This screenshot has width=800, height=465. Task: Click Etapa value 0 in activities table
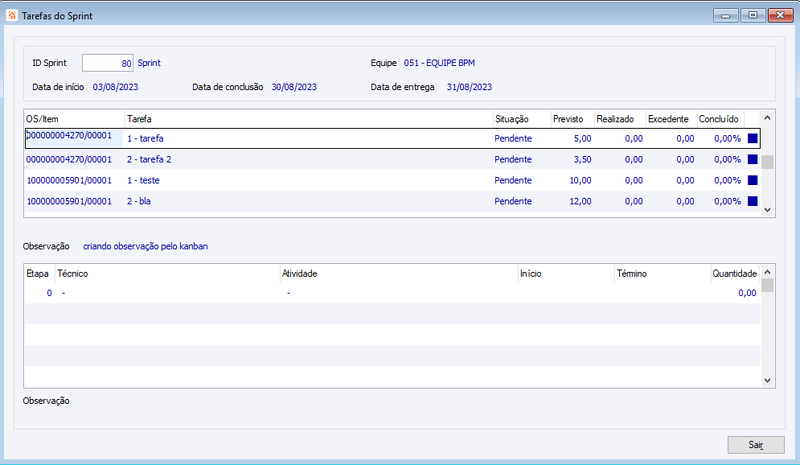49,293
